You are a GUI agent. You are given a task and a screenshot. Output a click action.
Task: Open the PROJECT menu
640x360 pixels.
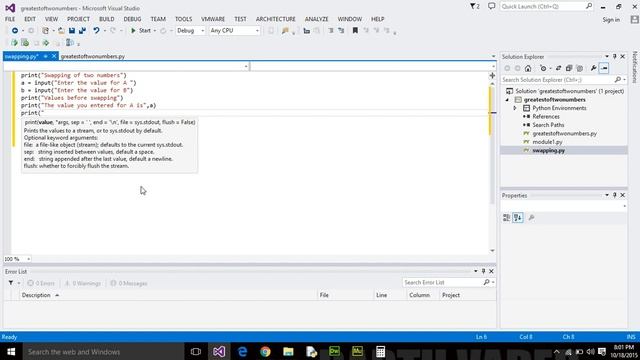pyautogui.click(x=78, y=19)
